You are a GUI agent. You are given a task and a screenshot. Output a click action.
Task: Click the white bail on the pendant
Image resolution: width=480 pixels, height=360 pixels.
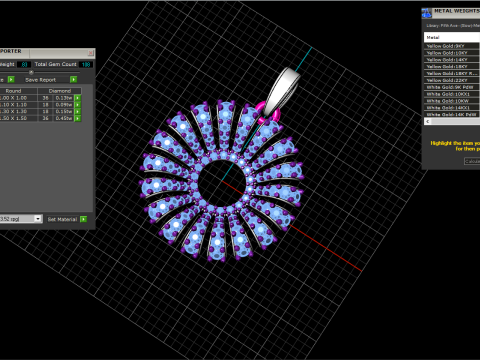pos(282,89)
